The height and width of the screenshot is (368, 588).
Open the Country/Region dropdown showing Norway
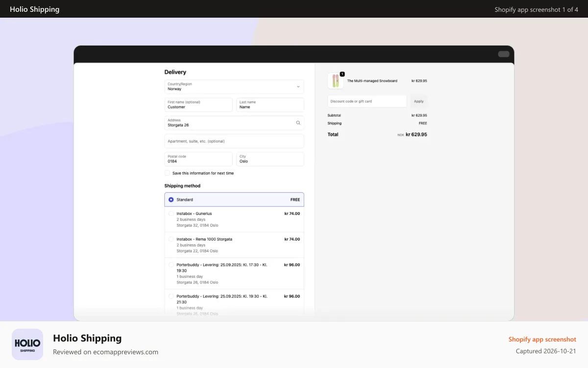click(x=234, y=87)
